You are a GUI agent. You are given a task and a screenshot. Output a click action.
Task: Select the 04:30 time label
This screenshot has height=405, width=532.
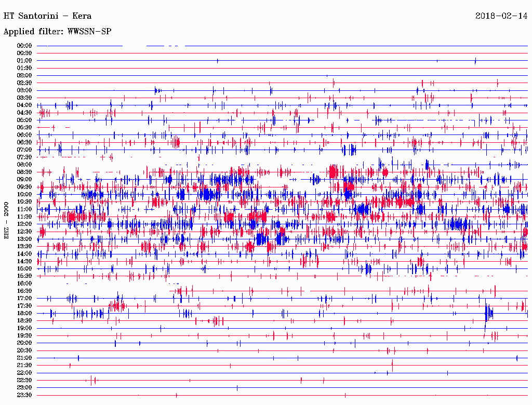tap(24, 113)
